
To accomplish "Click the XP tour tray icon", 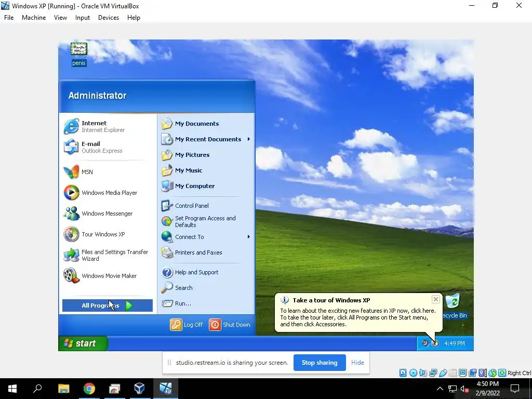I will 435,343.
